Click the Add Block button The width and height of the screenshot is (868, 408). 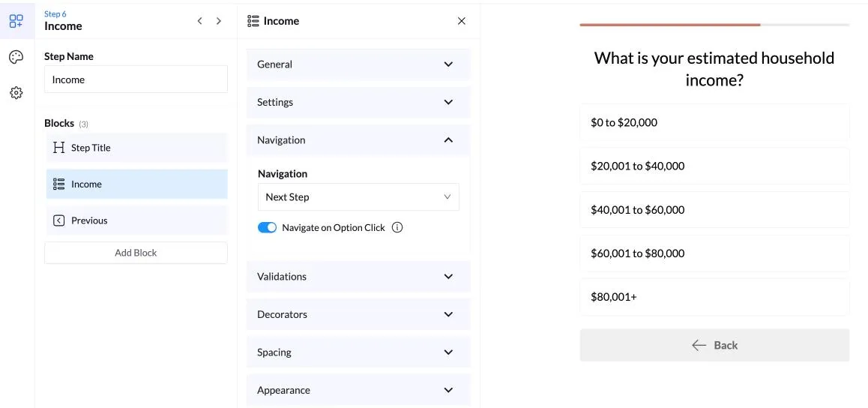(x=136, y=253)
